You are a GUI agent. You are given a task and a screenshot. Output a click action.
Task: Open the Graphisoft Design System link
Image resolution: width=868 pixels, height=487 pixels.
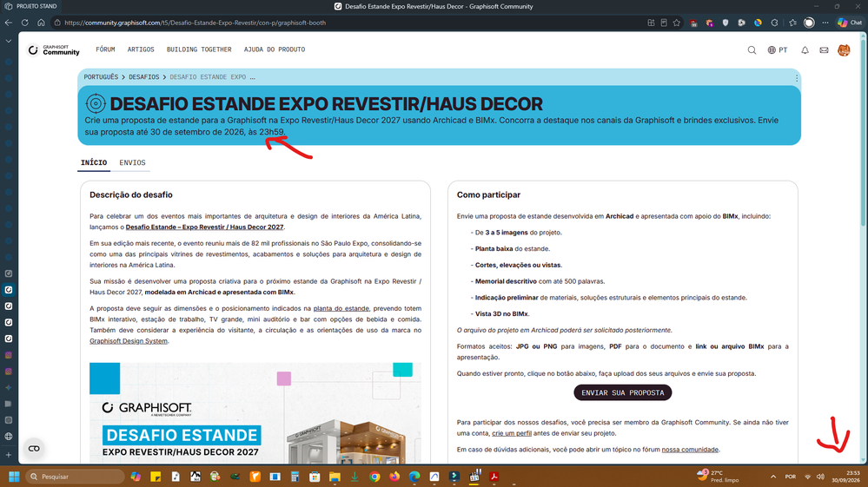point(129,341)
